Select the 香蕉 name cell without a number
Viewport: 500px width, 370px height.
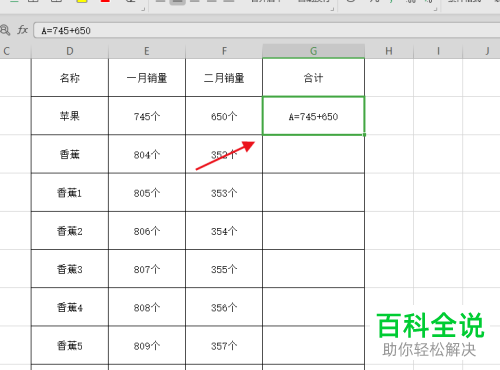click(70, 154)
